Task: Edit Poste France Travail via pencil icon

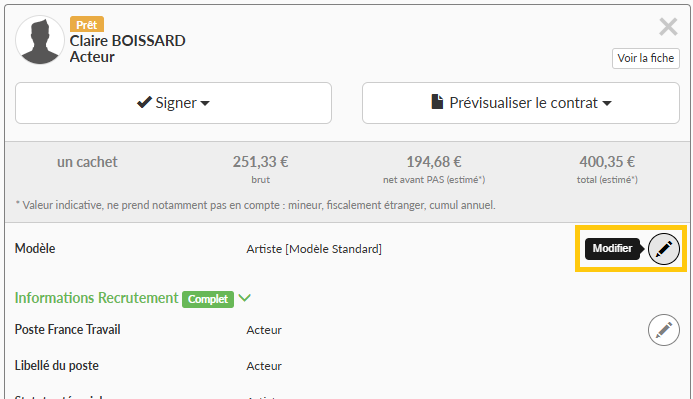Action: (663, 330)
